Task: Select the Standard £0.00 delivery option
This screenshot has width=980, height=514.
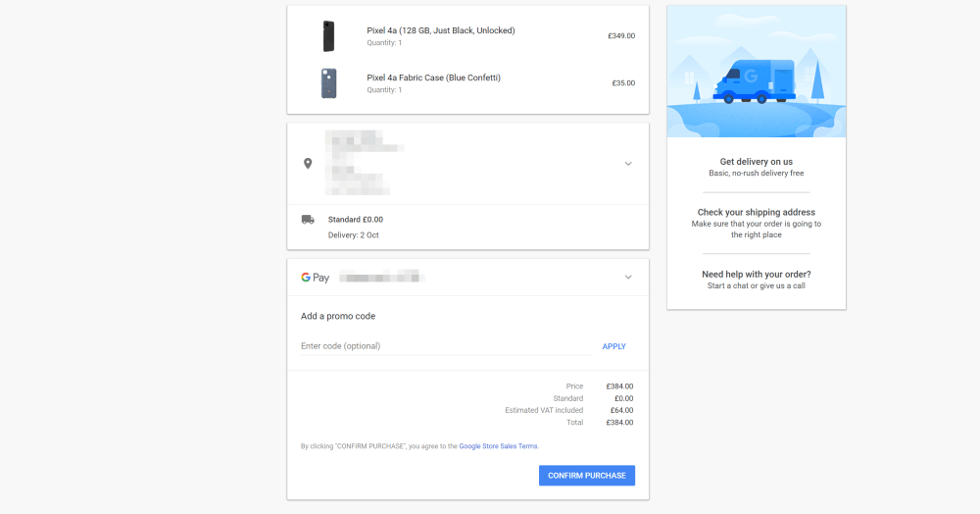Action: (x=355, y=220)
